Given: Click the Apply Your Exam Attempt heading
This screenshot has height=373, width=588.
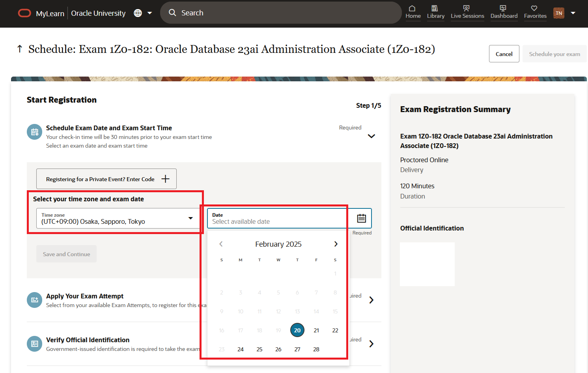Looking at the screenshot, I should tap(85, 296).
